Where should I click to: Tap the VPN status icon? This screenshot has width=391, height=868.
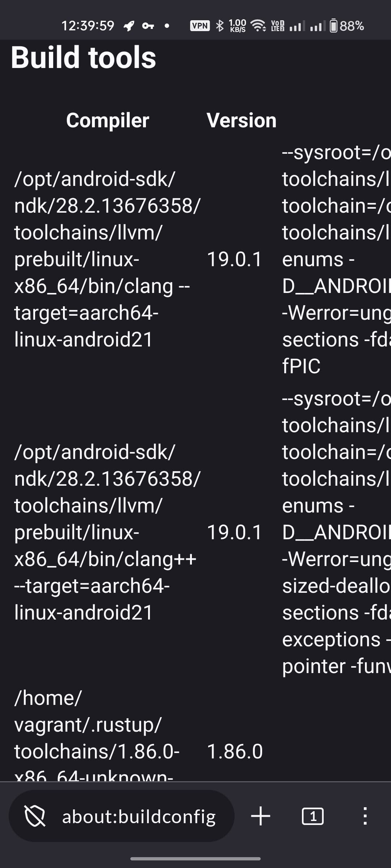(x=200, y=26)
